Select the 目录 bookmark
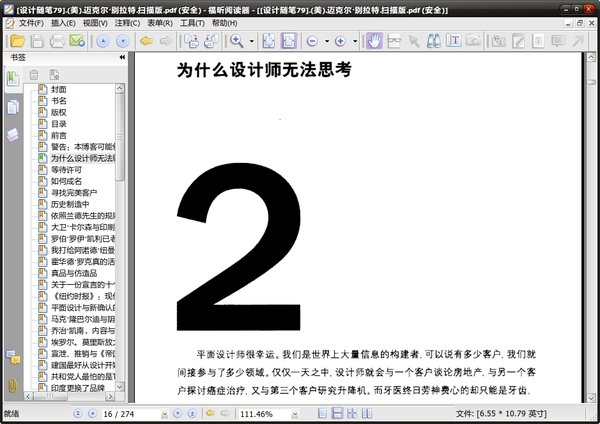 (58, 124)
